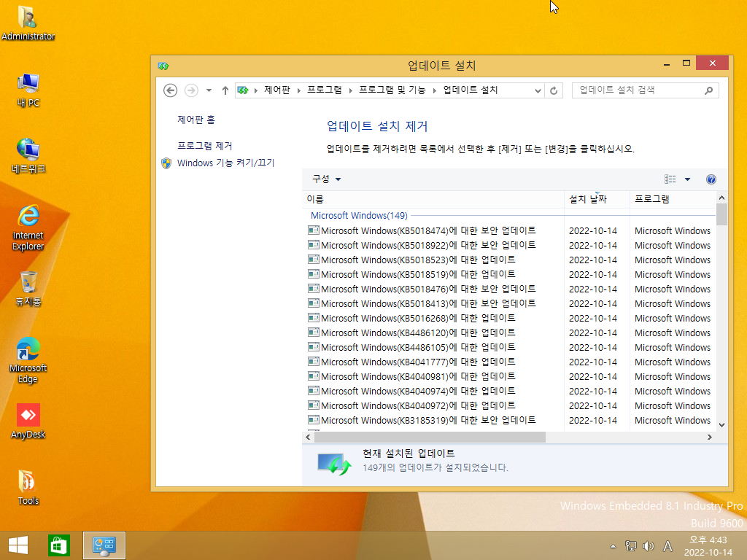Select 프로그램 in the address breadcrumb

tap(324, 90)
